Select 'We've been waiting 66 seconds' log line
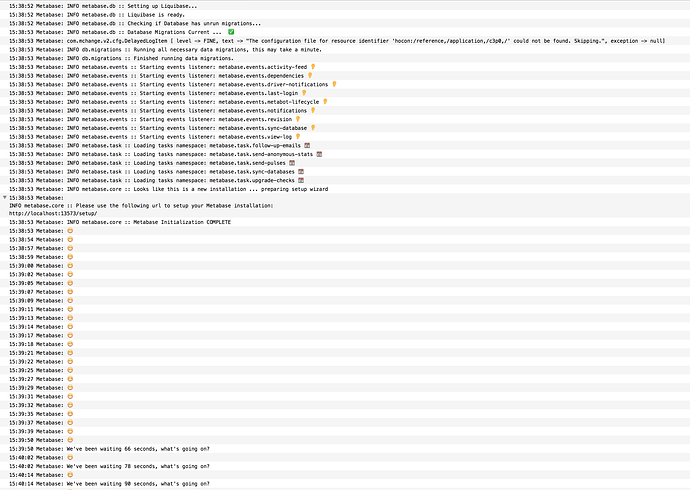This screenshot has height=490, width=690. click(x=345, y=449)
